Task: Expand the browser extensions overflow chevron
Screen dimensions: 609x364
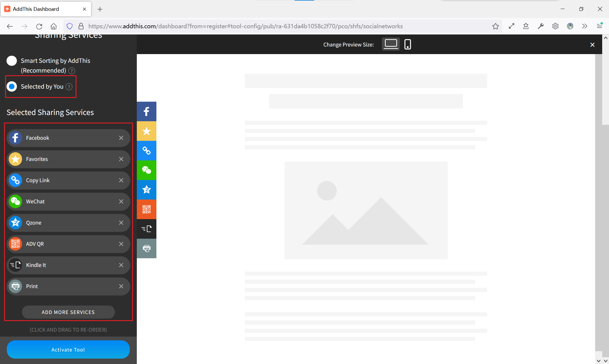Action: coord(585,26)
